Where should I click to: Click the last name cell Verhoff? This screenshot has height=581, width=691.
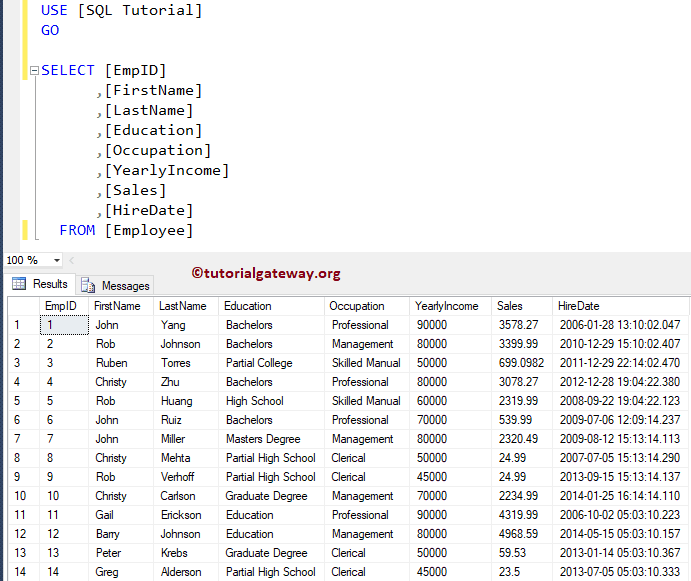point(186,477)
